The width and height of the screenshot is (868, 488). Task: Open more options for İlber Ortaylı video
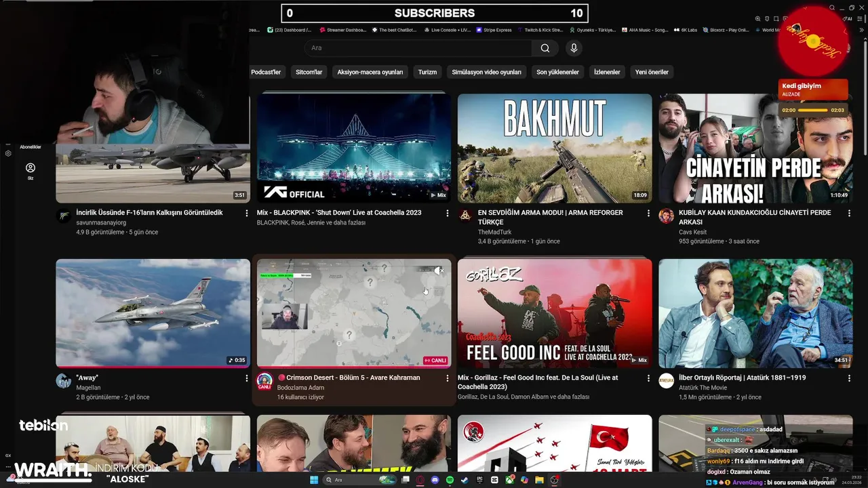click(849, 378)
